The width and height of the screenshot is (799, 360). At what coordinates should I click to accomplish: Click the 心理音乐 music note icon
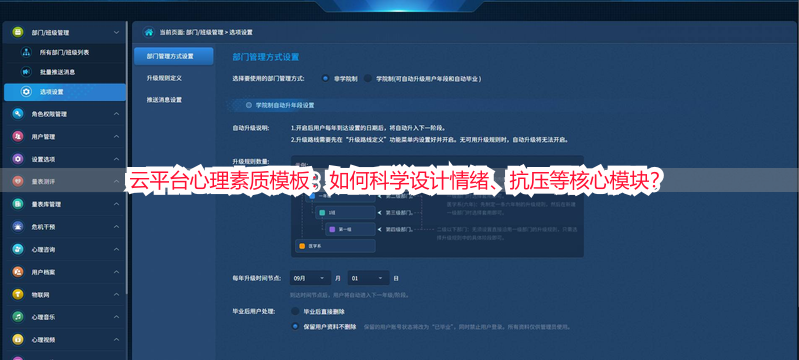(x=18, y=317)
